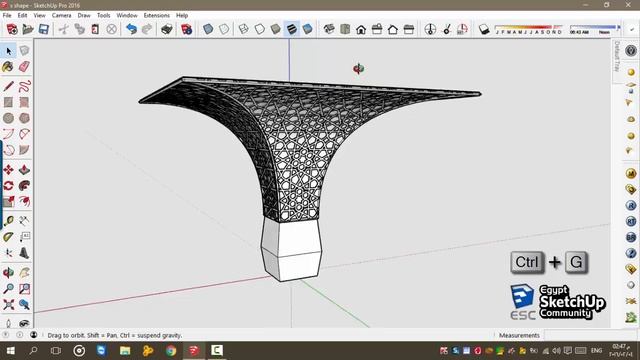Adjust the shadow time-of-day slider
This screenshot has height=360, width=640.
coord(594,29)
